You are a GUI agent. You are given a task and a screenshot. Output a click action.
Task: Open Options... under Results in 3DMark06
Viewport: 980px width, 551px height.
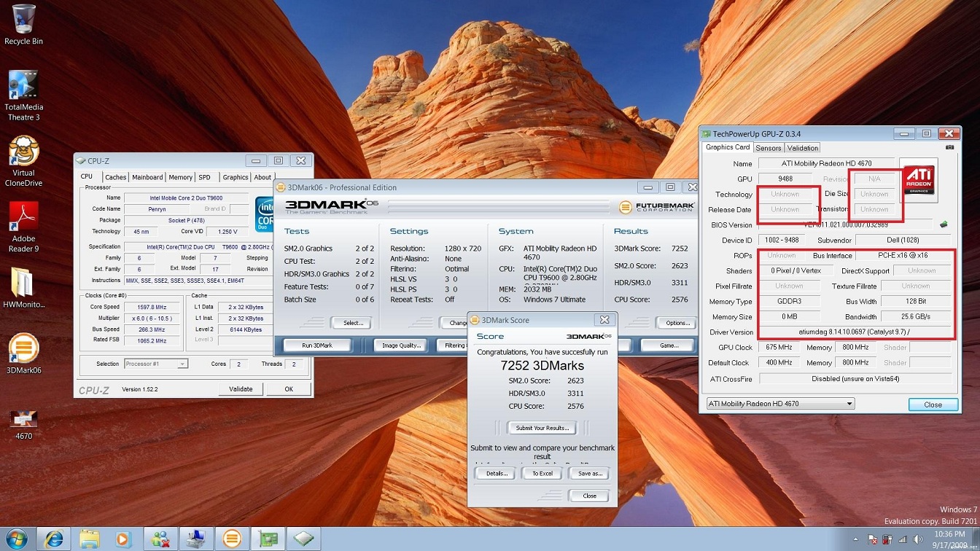click(x=677, y=323)
